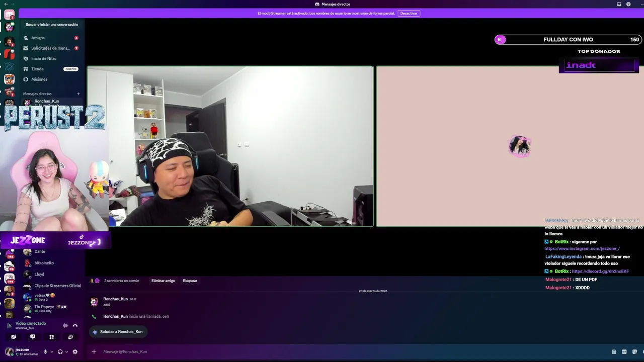Click Eliminar amigo button
Viewport: 644px width, 362px height.
coord(163,281)
